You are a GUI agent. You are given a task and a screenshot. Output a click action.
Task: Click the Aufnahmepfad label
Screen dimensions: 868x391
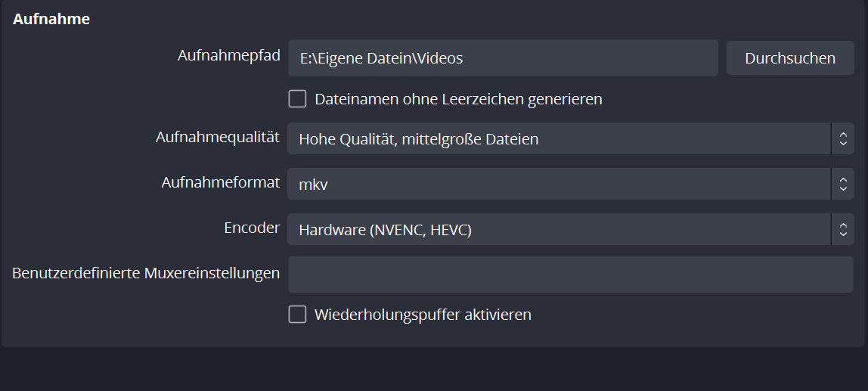229,56
